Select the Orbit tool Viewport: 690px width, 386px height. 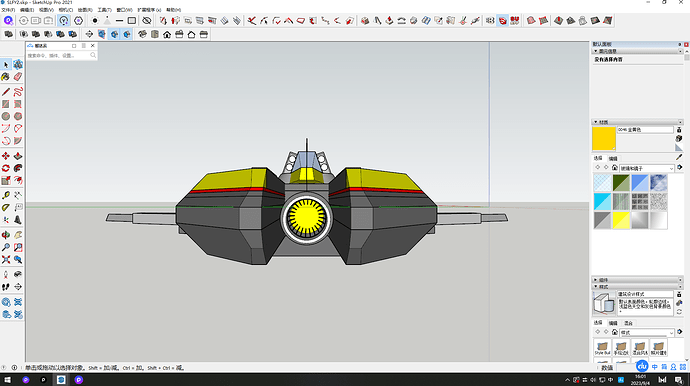(6, 235)
